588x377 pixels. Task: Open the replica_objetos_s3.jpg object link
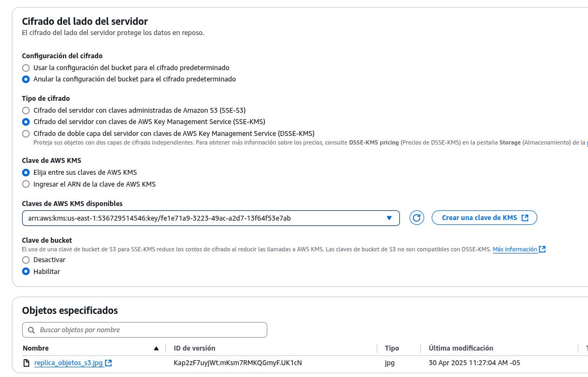(x=68, y=363)
